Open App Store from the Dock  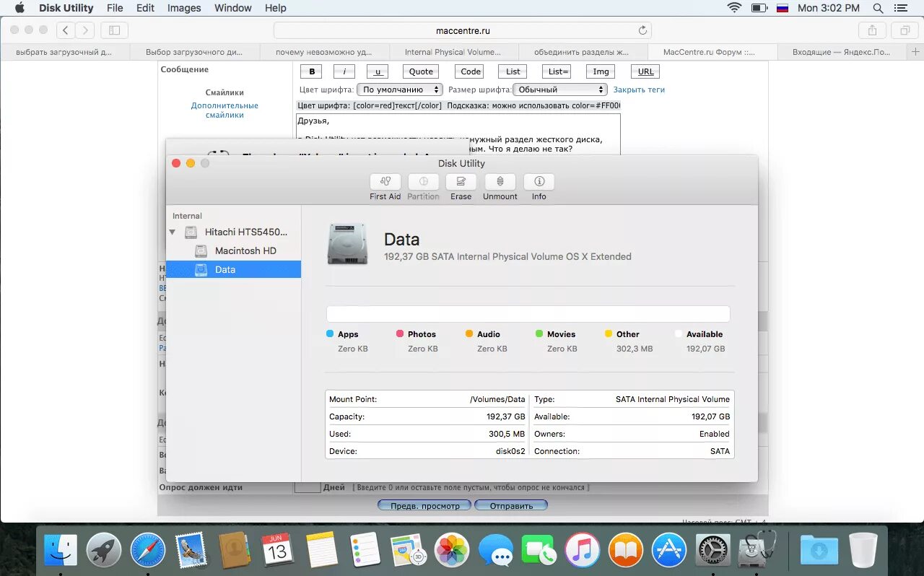tap(669, 551)
